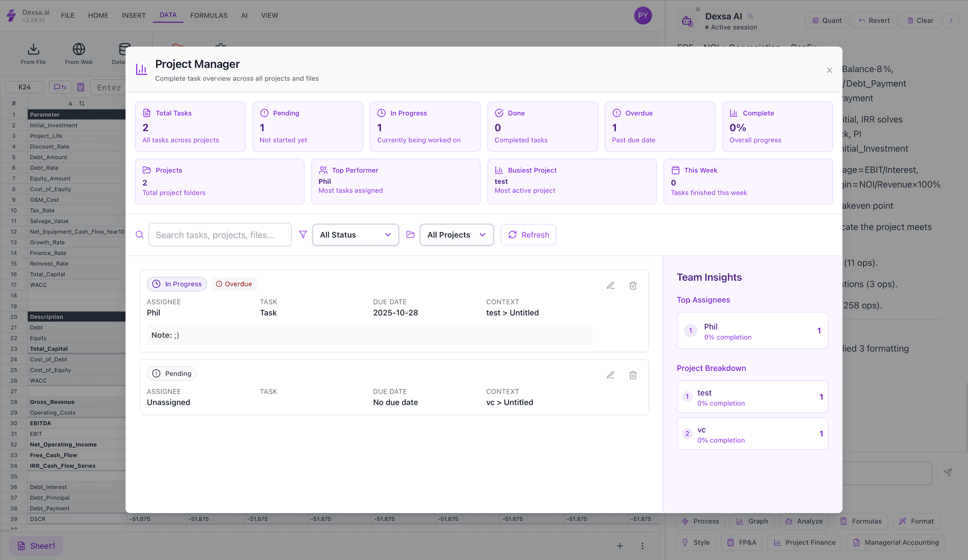Image resolution: width=968 pixels, height=560 pixels.
Task: Select the Phil top assignee card
Action: (752, 331)
